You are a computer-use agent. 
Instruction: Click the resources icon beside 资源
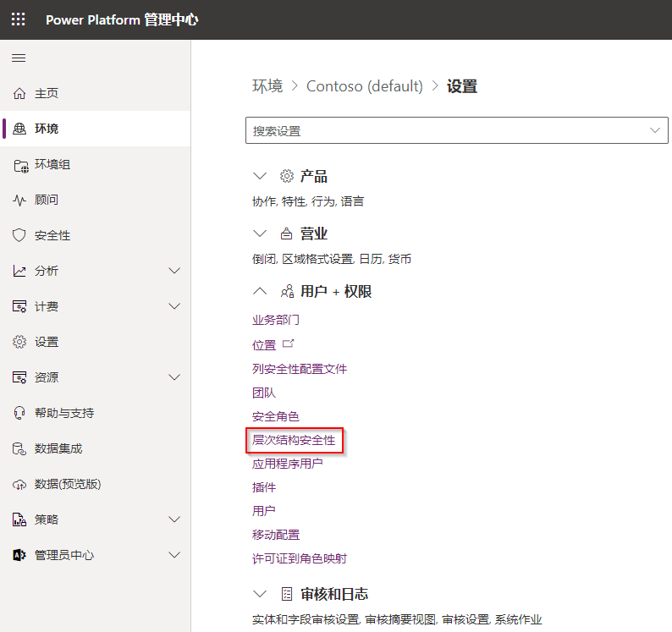(19, 377)
